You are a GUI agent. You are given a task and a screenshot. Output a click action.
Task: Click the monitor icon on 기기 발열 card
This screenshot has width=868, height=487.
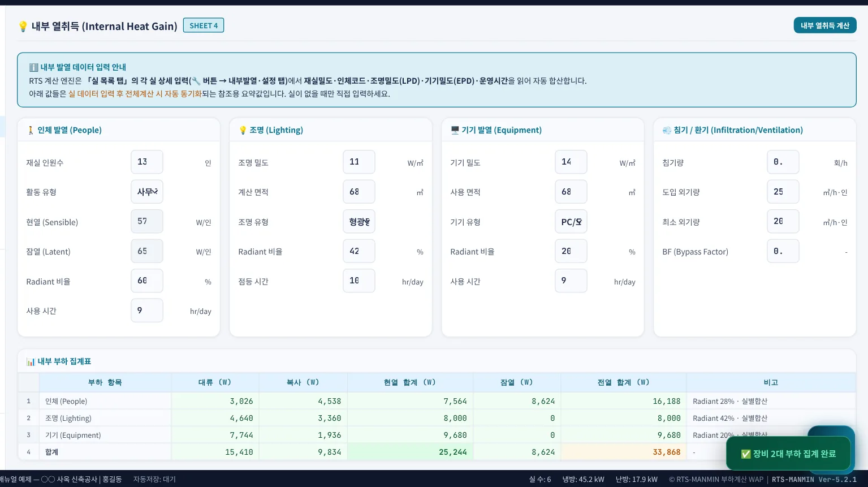pos(455,130)
